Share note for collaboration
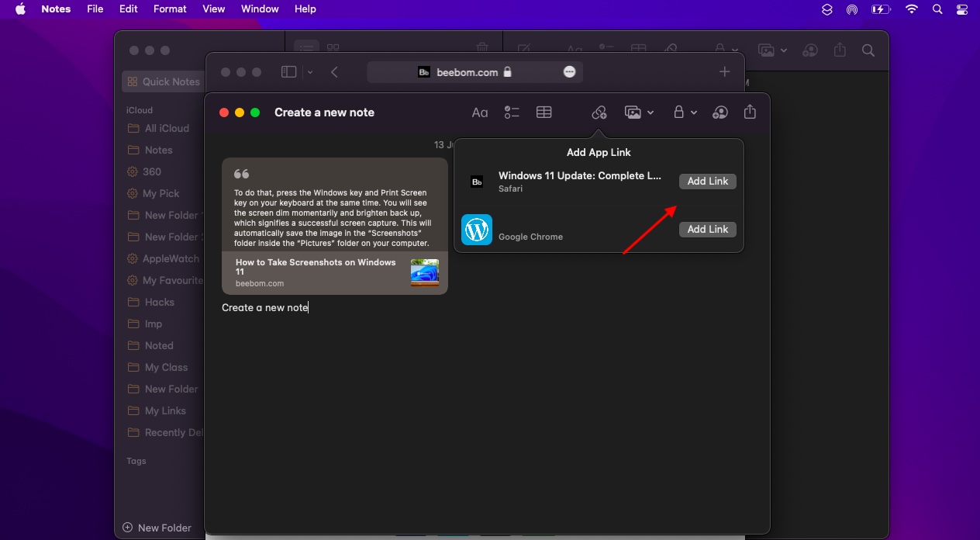980x540 pixels. [x=719, y=112]
